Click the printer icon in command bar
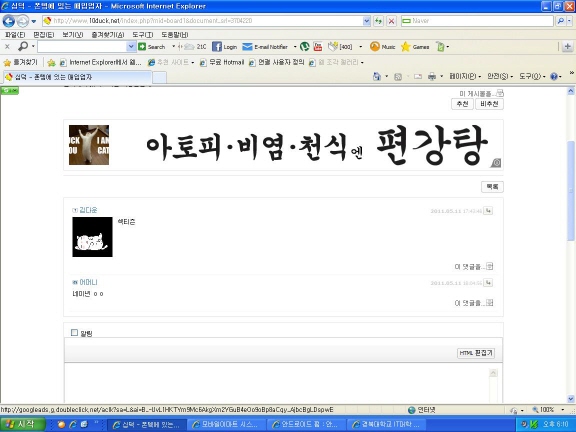The width and height of the screenshot is (576, 432). click(432, 76)
